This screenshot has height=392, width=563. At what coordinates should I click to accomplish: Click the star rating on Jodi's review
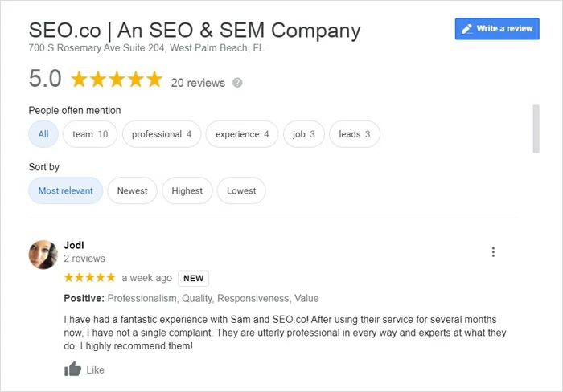click(x=90, y=278)
